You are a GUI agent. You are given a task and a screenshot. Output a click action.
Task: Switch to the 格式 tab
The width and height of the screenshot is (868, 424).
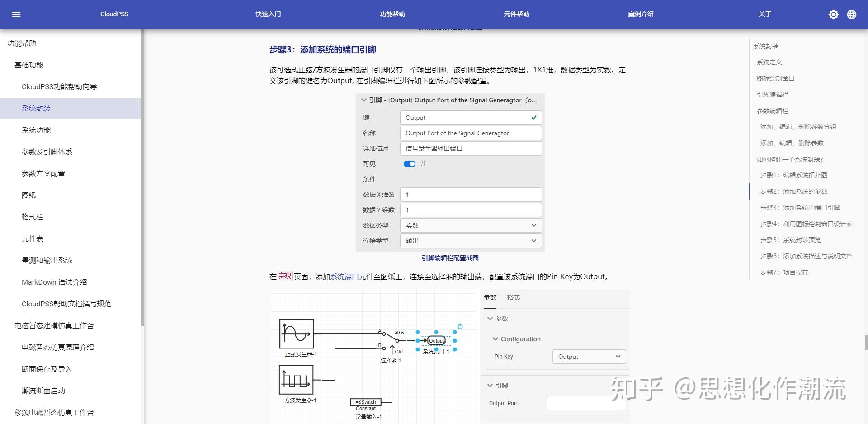tap(513, 297)
